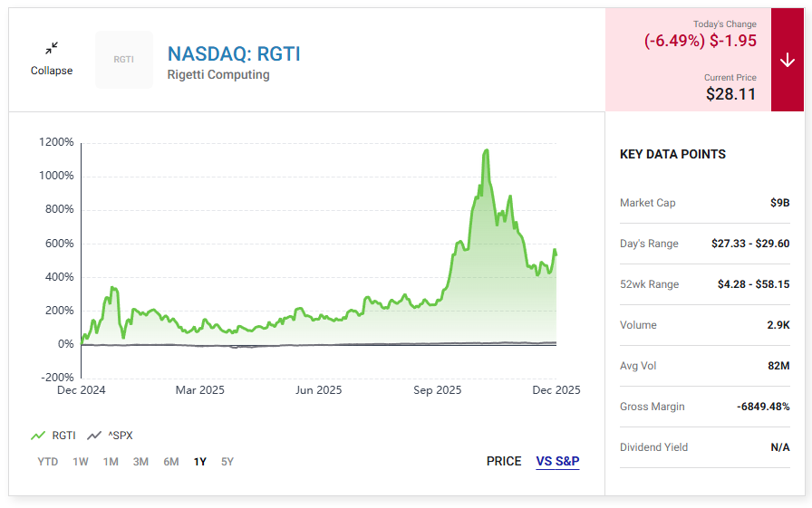Click the red down-arrow price indicator
The height and width of the screenshot is (508, 812).
click(788, 60)
